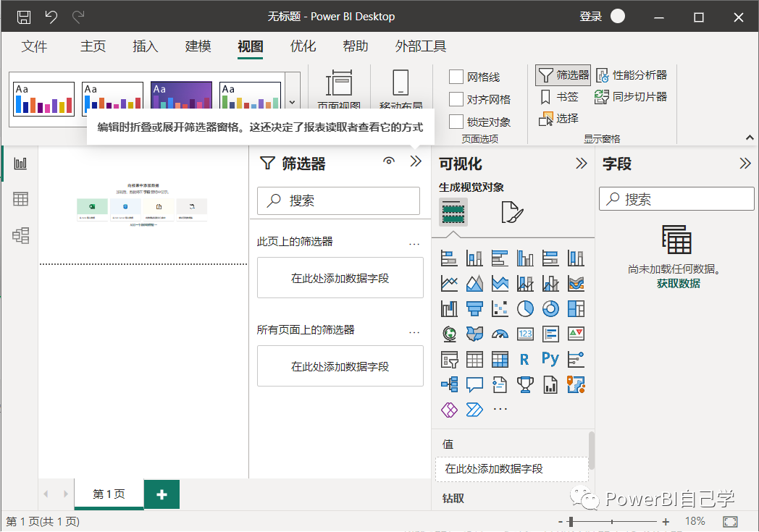Select the KPI visual

coord(576,334)
